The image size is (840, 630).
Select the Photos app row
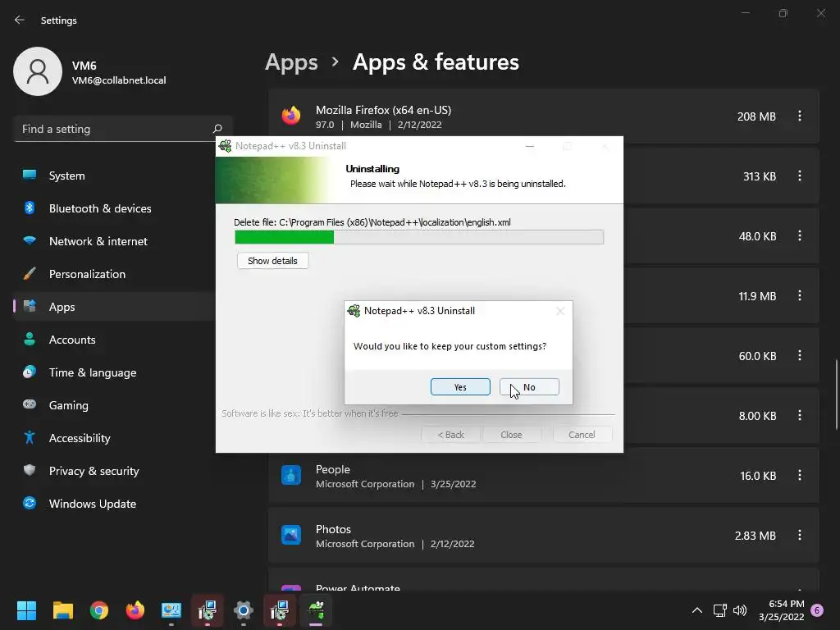coord(544,536)
